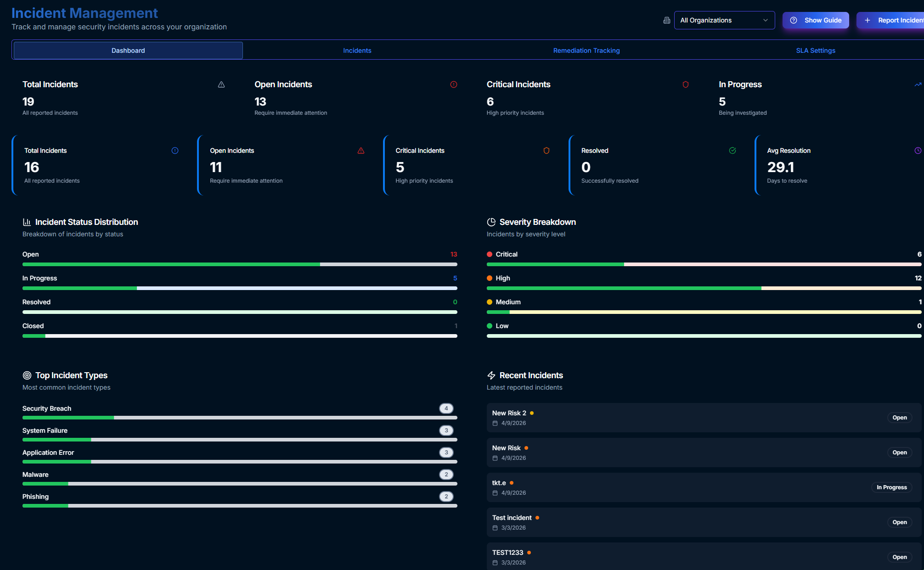Click the trending arrow icon on In Progress
This screenshot has height=570, width=924.
[918, 84]
